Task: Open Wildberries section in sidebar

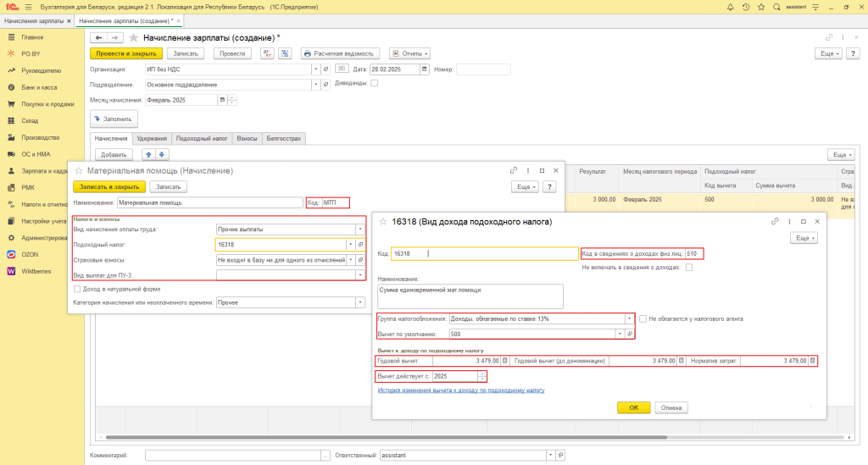Action: 36,271
